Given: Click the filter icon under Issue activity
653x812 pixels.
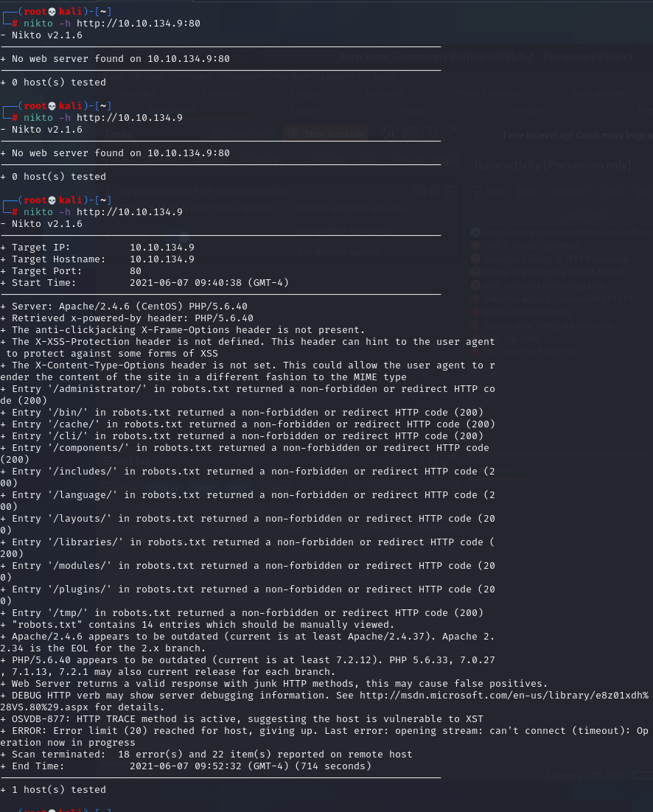Looking at the screenshot, I should click(x=478, y=191).
